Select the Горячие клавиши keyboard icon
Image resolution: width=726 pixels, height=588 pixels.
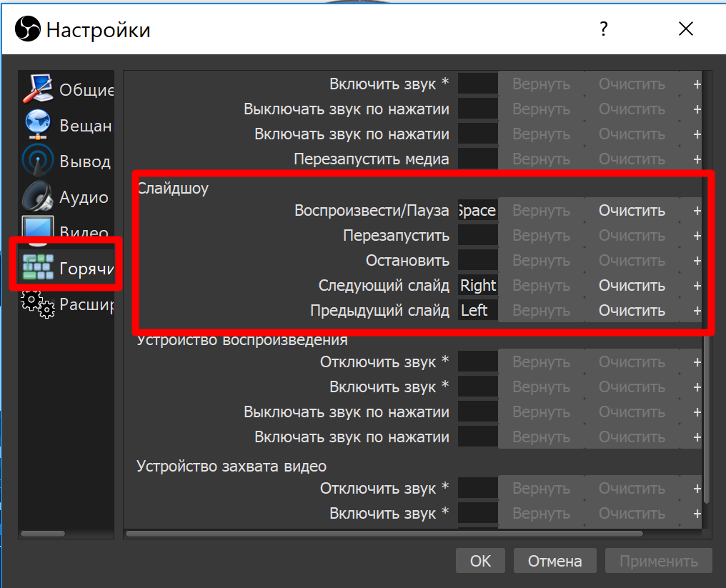39,268
